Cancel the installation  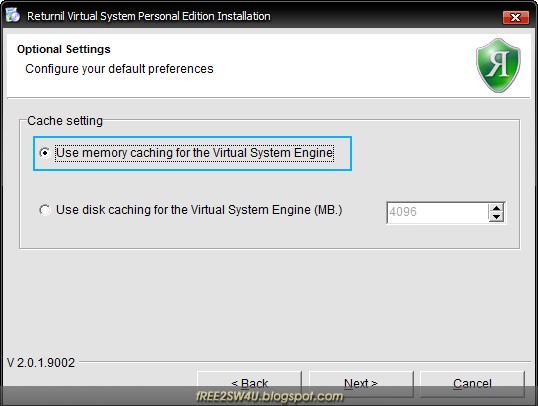click(x=472, y=383)
